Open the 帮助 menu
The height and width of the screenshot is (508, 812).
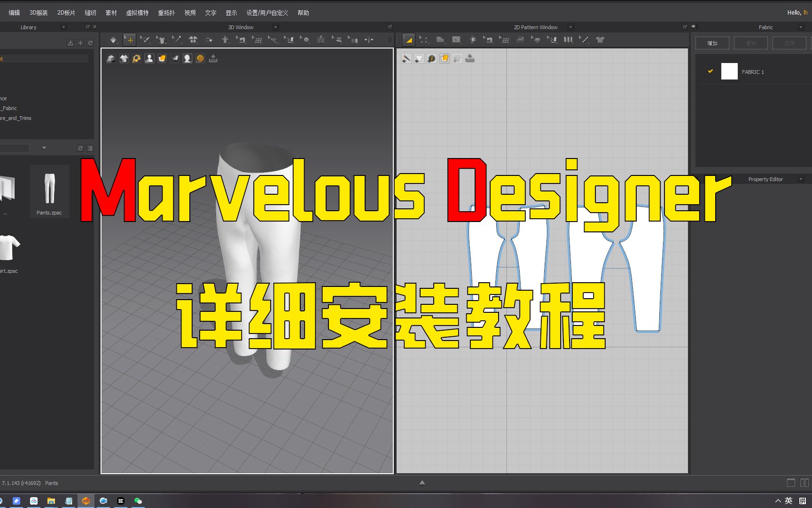303,13
